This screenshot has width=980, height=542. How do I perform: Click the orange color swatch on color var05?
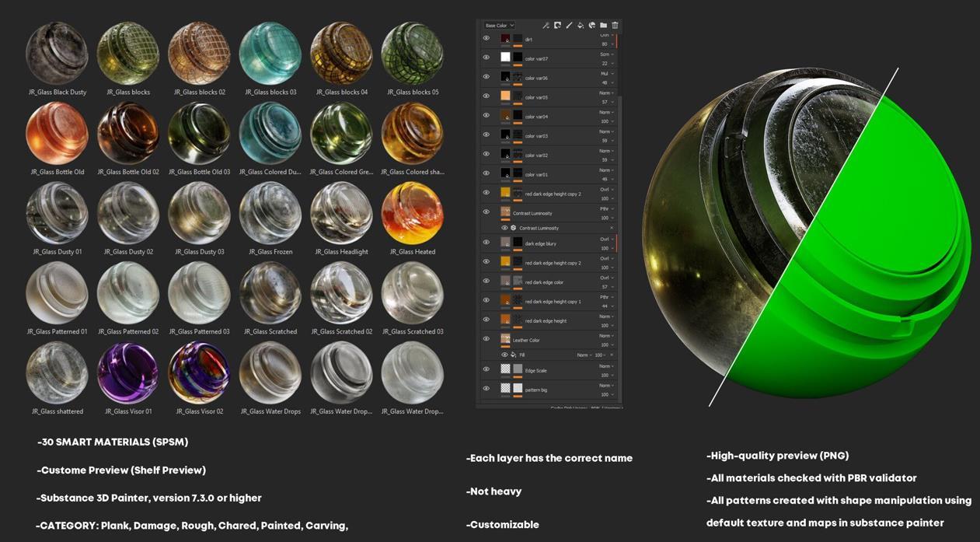505,96
